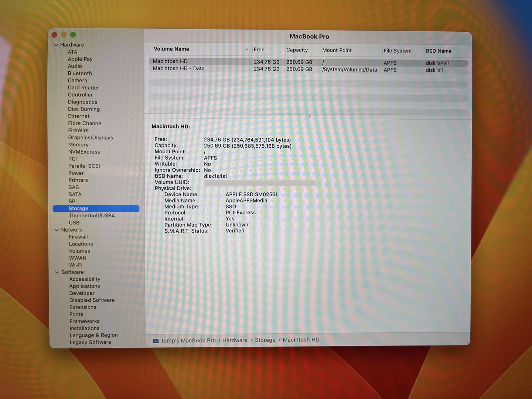Select Graphics/Displays in the sidebar
This screenshot has height=399, width=532.
[x=91, y=137]
